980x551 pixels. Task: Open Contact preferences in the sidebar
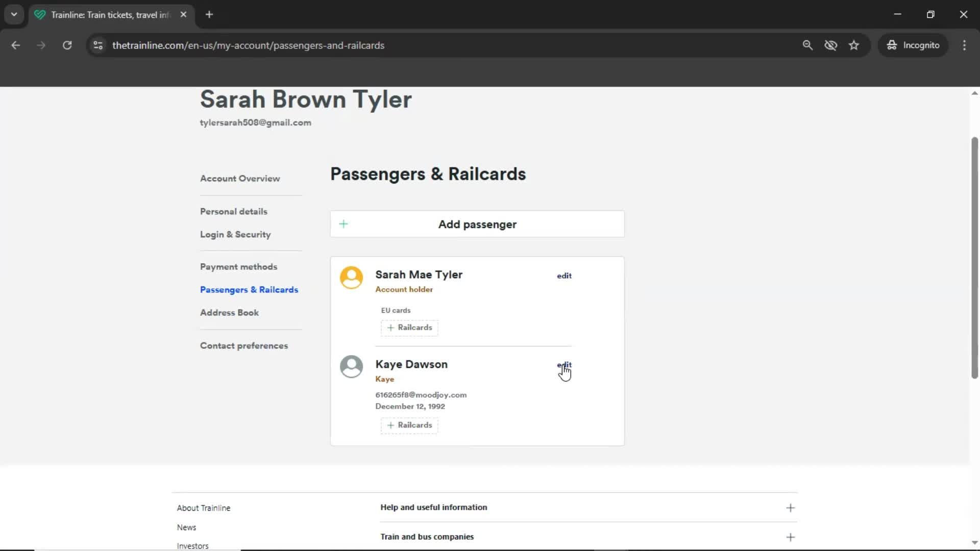coord(244,345)
